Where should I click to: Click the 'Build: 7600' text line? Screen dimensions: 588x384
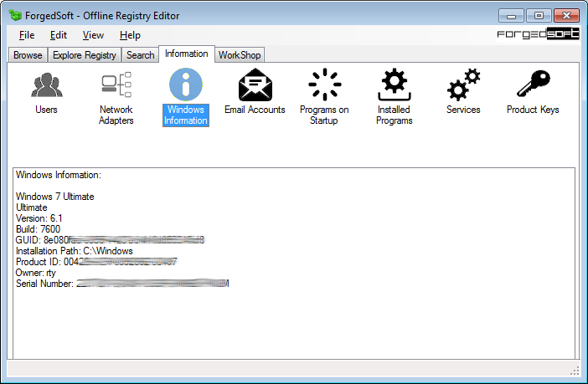pos(38,229)
